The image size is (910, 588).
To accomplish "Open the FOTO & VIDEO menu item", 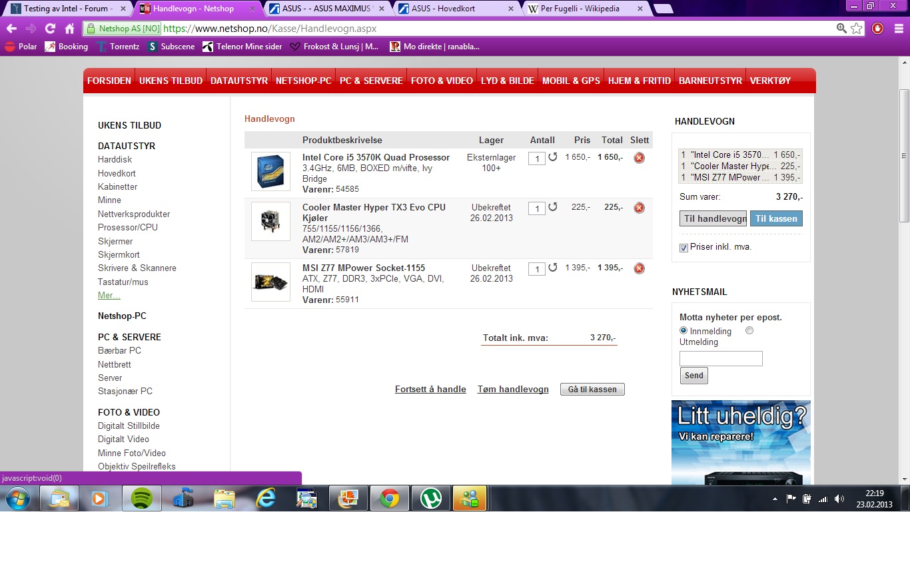I will (x=442, y=81).
